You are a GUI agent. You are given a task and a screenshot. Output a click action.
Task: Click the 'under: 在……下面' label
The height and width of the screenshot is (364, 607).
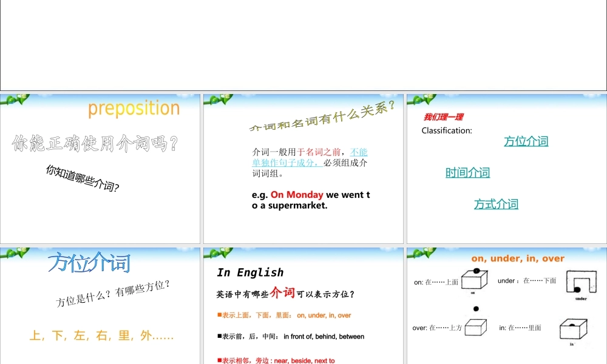coord(527,281)
